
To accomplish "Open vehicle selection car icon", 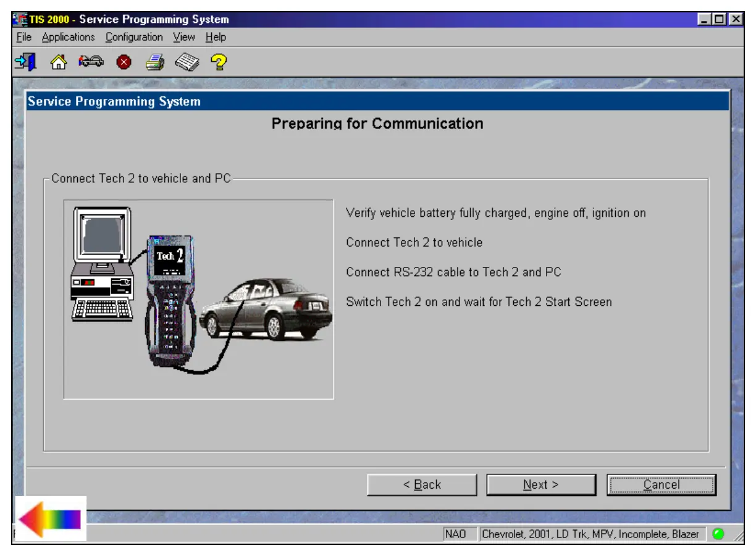I will [91, 62].
